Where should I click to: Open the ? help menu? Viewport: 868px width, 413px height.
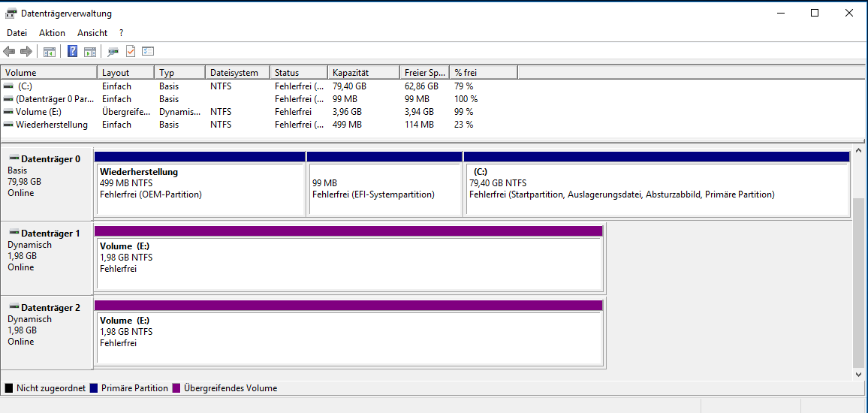[121, 32]
